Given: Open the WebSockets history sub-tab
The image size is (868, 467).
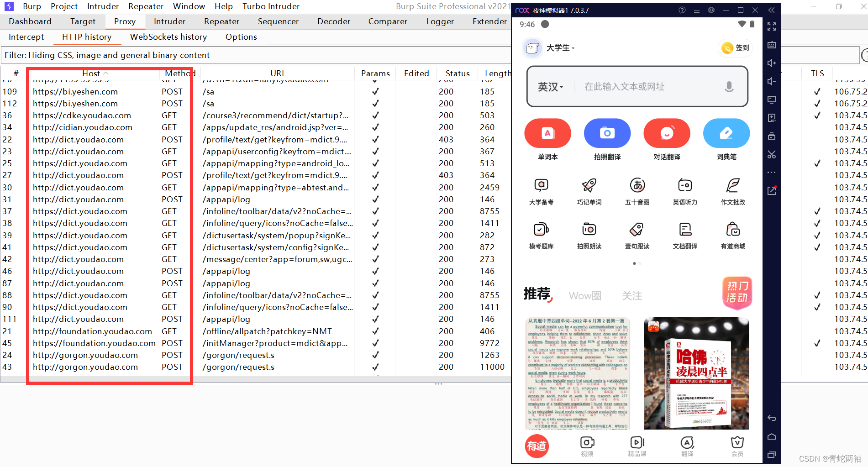Looking at the screenshot, I should click(x=168, y=37).
